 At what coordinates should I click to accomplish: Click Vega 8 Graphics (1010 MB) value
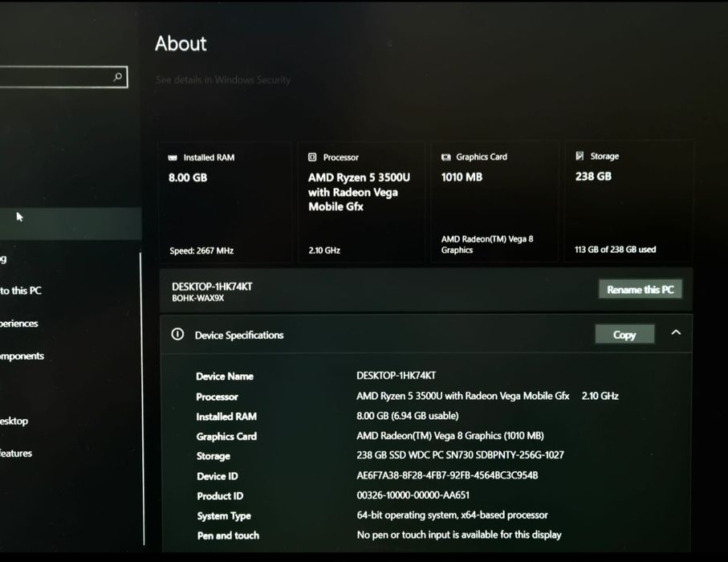click(x=450, y=436)
